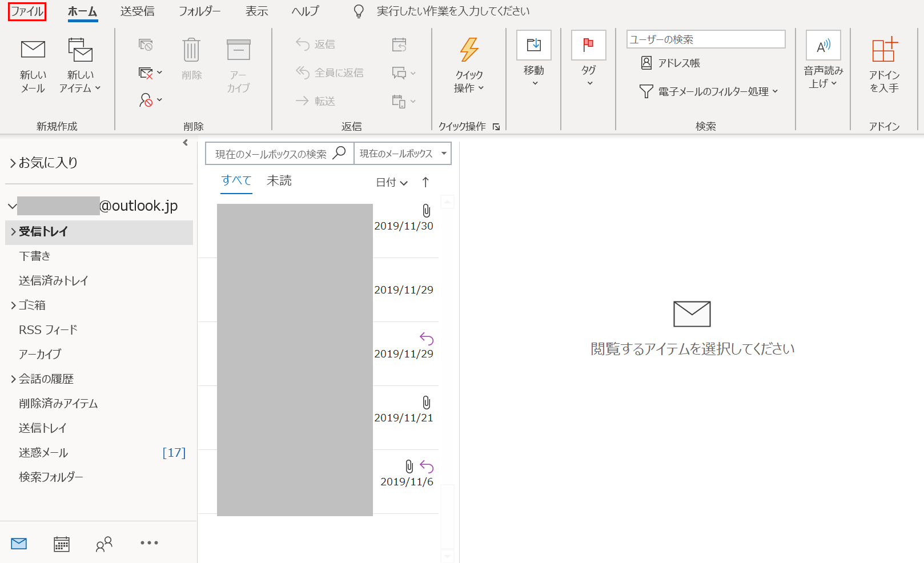
Task: Open the message dated 2019/11/30
Action: [318, 226]
